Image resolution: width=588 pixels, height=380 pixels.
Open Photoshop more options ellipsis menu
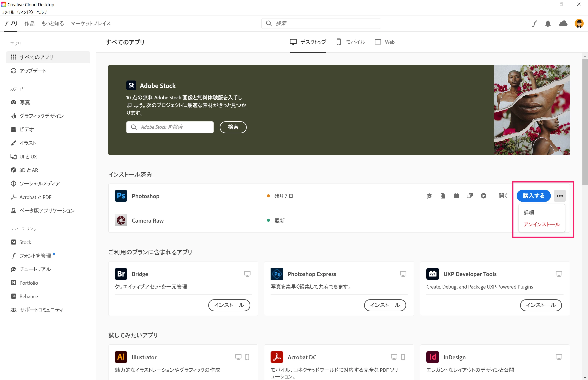pos(560,196)
